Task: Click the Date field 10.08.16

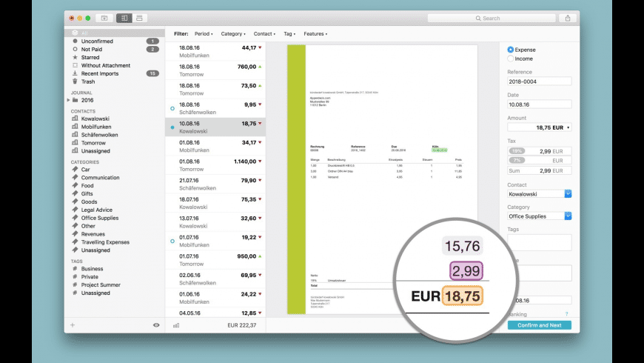Action: [540, 104]
